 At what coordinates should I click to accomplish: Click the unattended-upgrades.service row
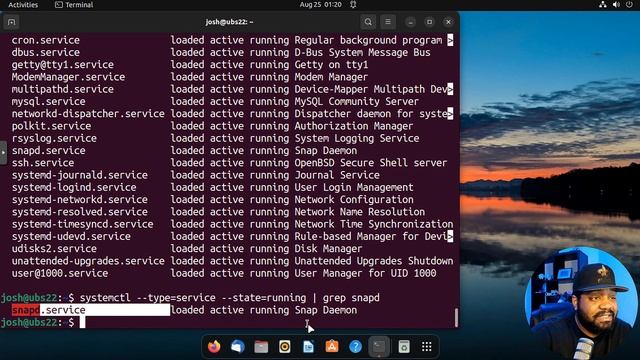pos(232,260)
